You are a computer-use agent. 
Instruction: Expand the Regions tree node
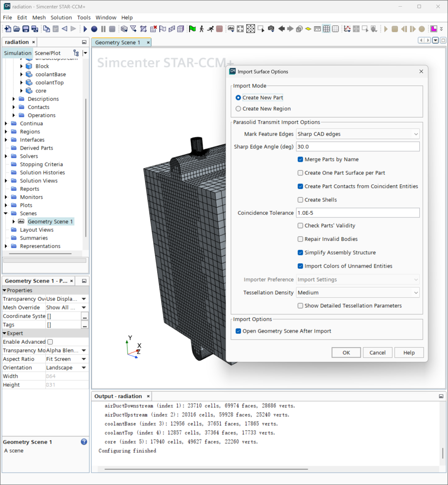coord(6,132)
